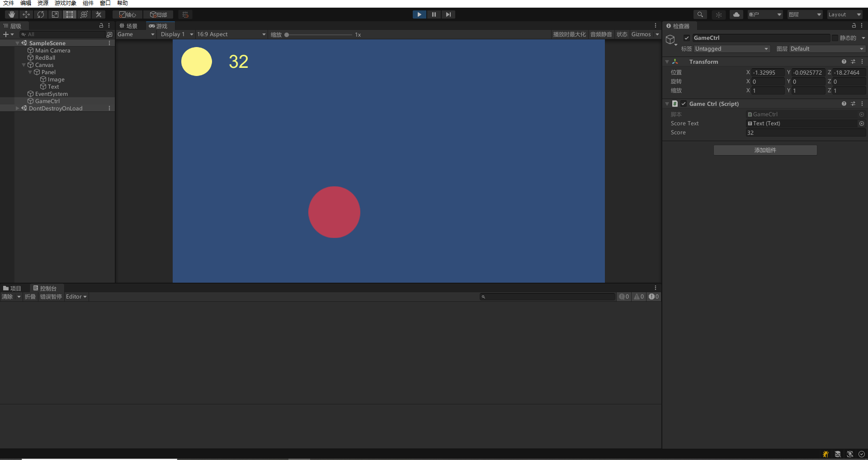Toggle console Collapse (折叠)

pyautogui.click(x=30, y=297)
